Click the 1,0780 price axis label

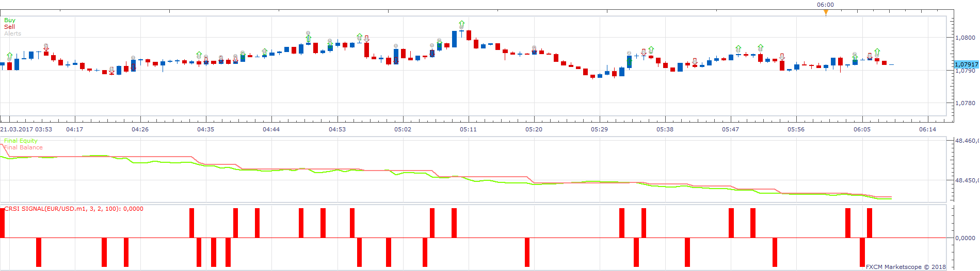966,103
